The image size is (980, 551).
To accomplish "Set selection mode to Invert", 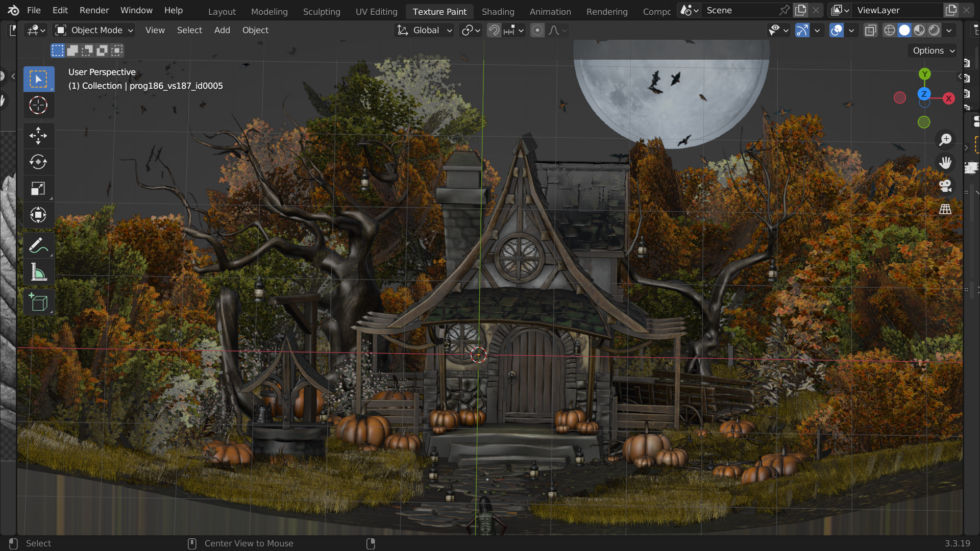I will 102,51.
